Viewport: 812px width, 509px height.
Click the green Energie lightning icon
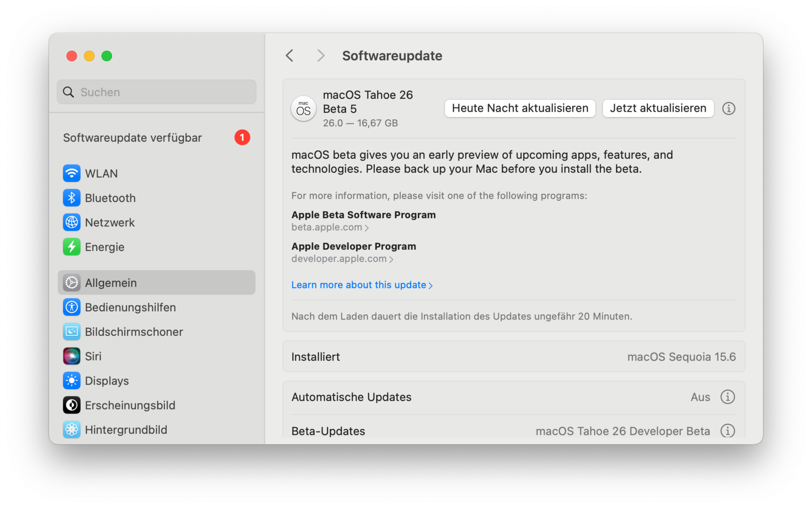coord(72,247)
